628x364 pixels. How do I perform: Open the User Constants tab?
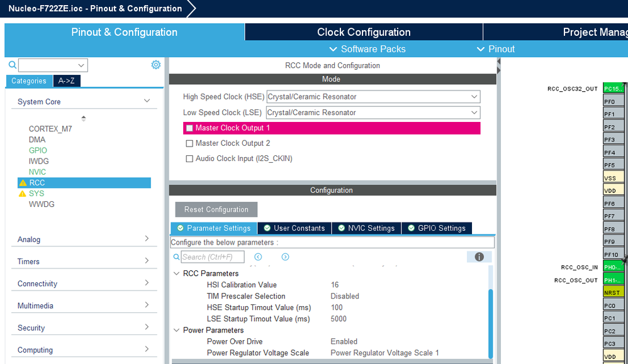294,228
